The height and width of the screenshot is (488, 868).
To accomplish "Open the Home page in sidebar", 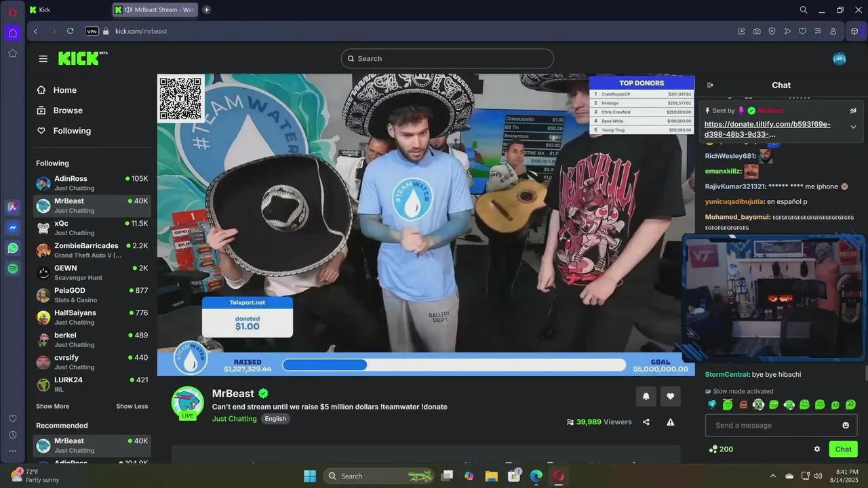I will point(58,90).
